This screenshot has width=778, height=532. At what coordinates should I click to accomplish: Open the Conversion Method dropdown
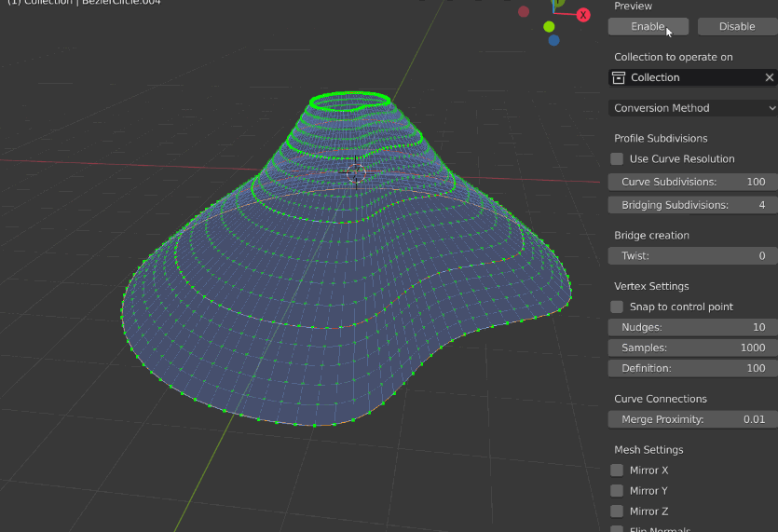coord(692,108)
